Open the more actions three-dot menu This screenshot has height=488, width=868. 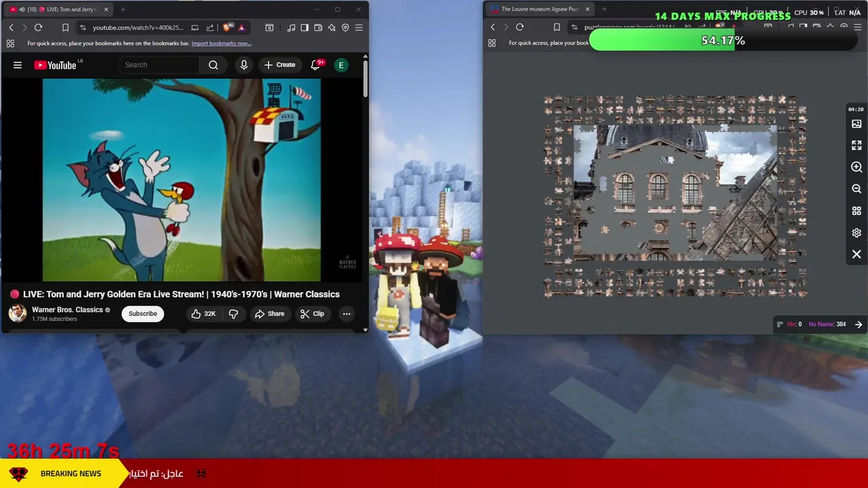(x=347, y=314)
